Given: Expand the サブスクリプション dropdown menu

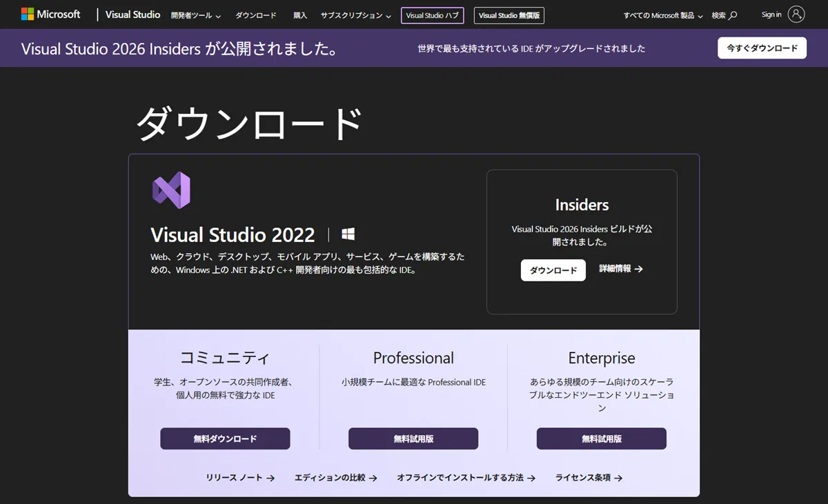Looking at the screenshot, I should tap(355, 15).
